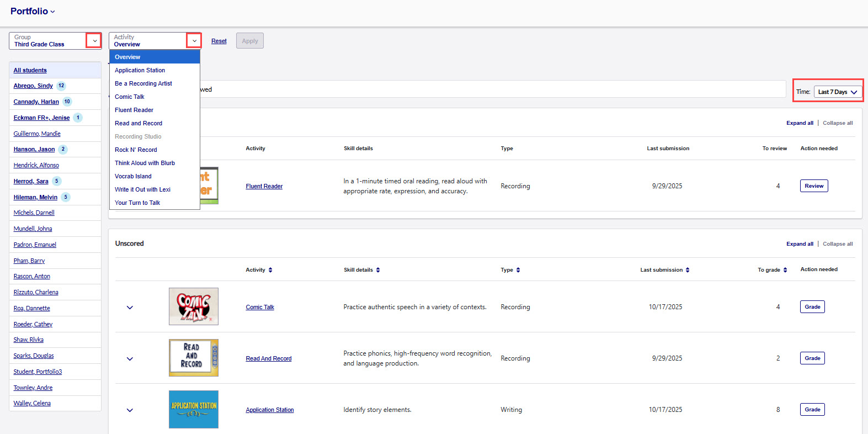Click the Read and Record thumbnail image
The height and width of the screenshot is (434, 868).
(x=193, y=358)
